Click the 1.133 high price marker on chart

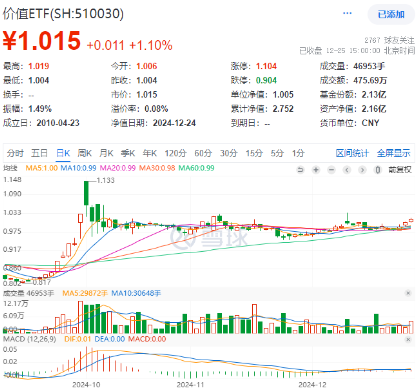pyautogui.click(x=105, y=180)
